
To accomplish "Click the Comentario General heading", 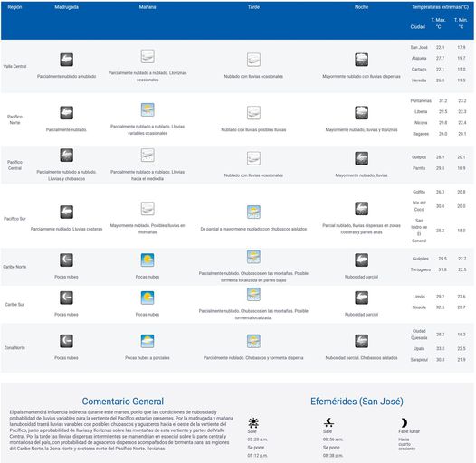I will [123, 402].
